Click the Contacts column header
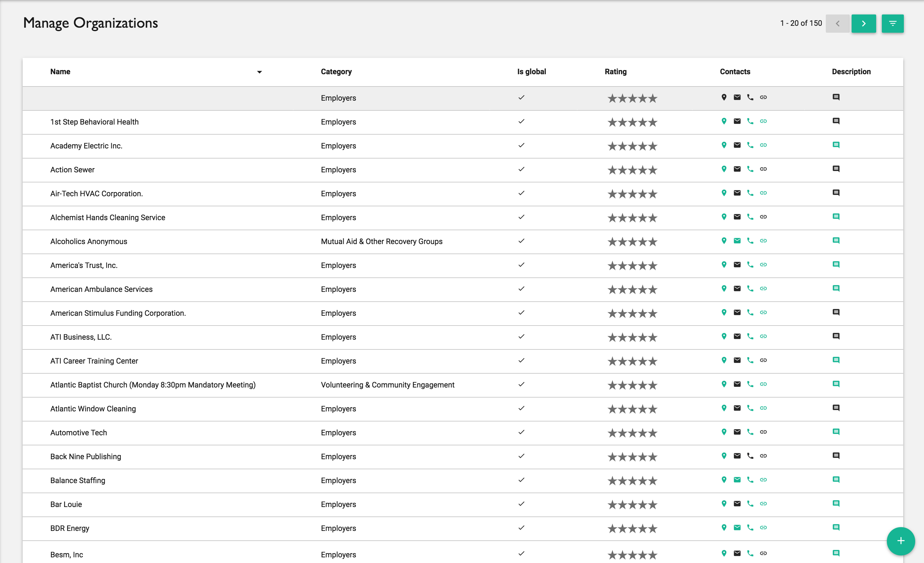The height and width of the screenshot is (563, 924). pyautogui.click(x=735, y=72)
